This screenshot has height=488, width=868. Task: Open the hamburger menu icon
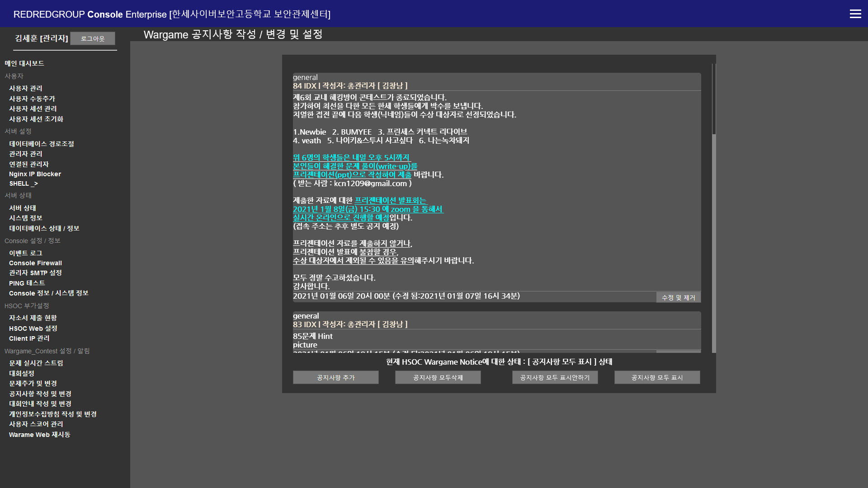pos(855,14)
